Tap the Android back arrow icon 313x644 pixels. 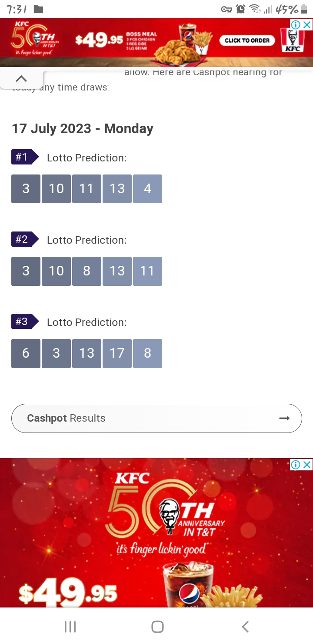(x=245, y=627)
